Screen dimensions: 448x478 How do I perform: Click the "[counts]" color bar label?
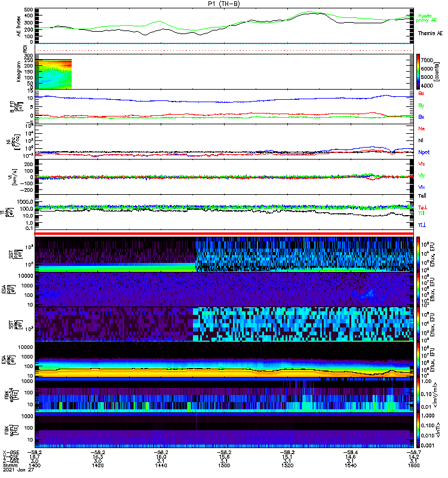[437, 72]
